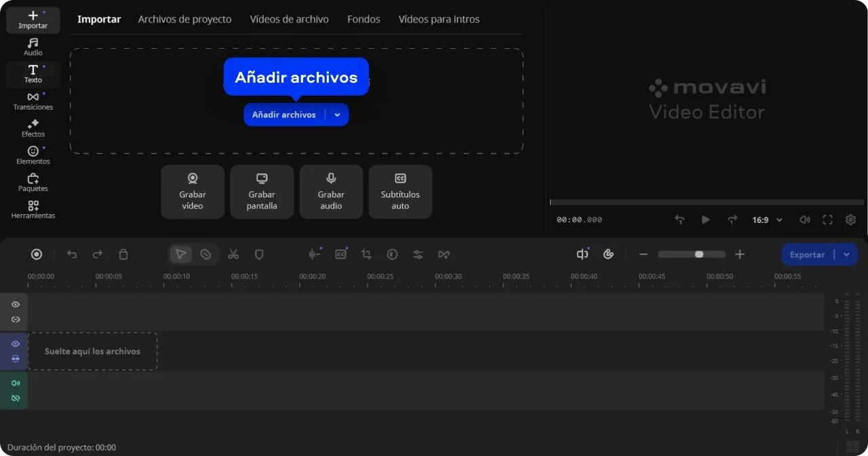Screen dimensions: 868x456
Task: Switch to the Fondos tab
Action: 363,20
